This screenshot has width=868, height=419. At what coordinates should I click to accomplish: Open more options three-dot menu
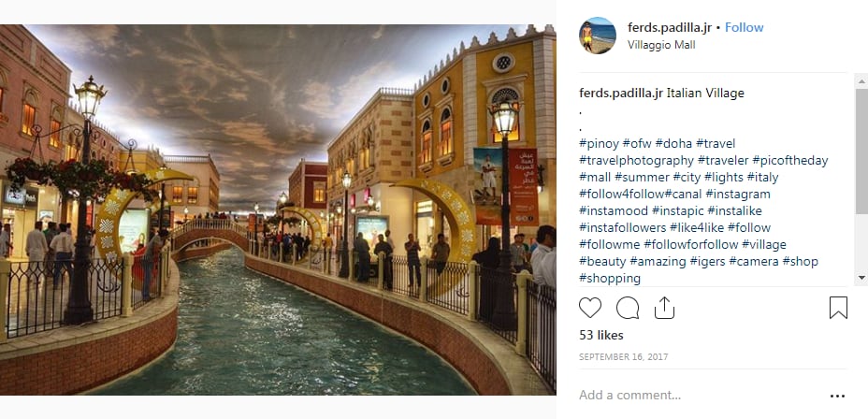pyautogui.click(x=837, y=396)
